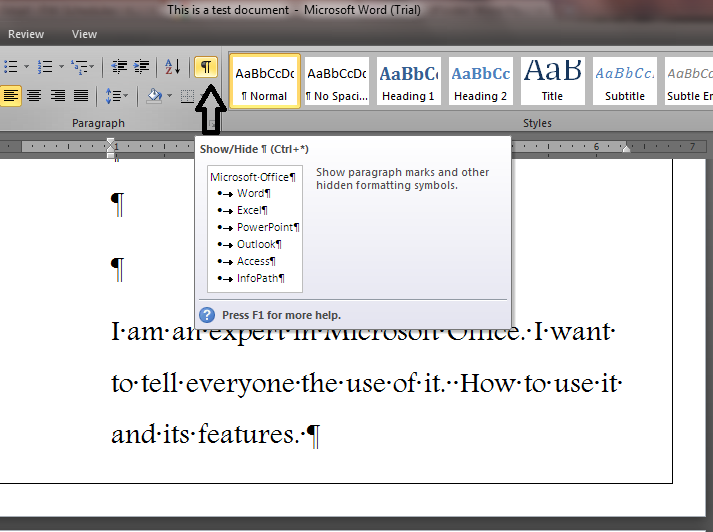Expand the multilevel list dropdown
713x532 pixels.
(93, 66)
